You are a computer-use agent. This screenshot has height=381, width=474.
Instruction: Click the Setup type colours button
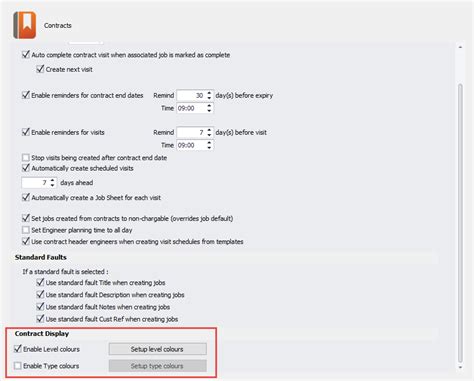click(157, 366)
